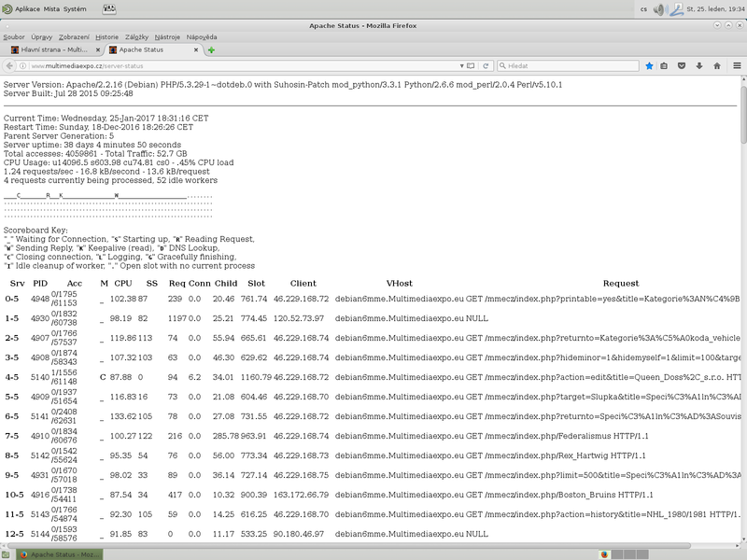This screenshot has height=560, width=747.
Task: Open the address bar history dropdown arrow
Action: (x=461, y=66)
